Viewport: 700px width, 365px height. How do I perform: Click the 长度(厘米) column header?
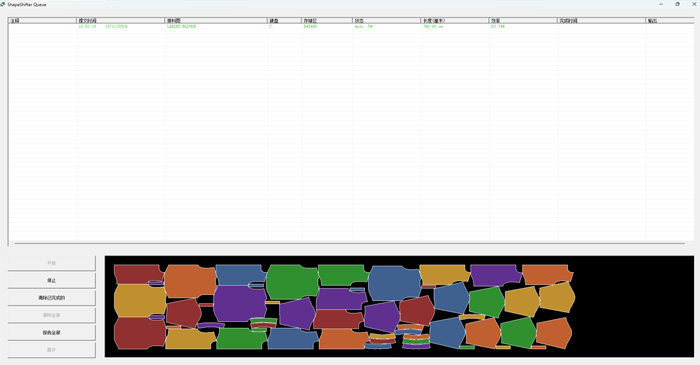tap(455, 21)
